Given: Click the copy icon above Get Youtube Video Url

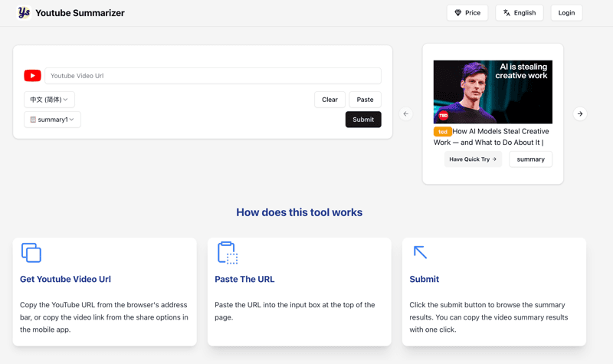Looking at the screenshot, I should (31, 253).
